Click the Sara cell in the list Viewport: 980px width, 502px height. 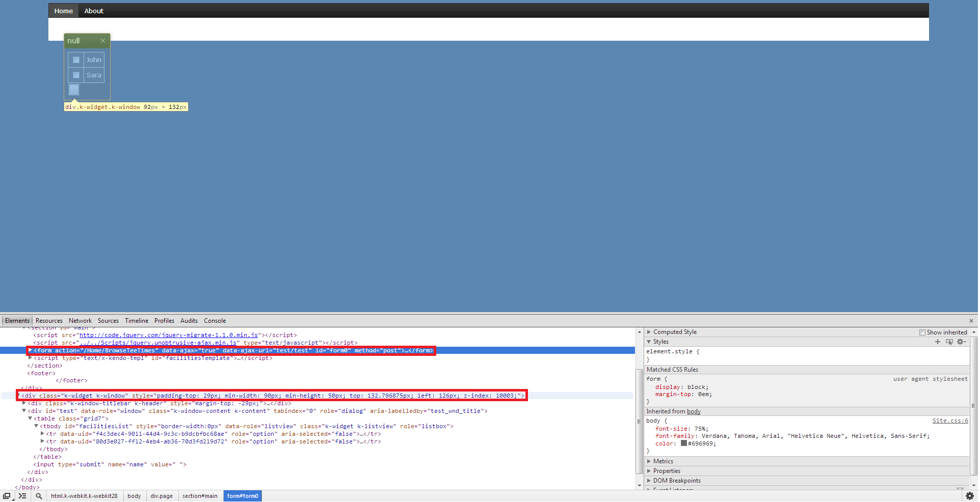click(94, 75)
